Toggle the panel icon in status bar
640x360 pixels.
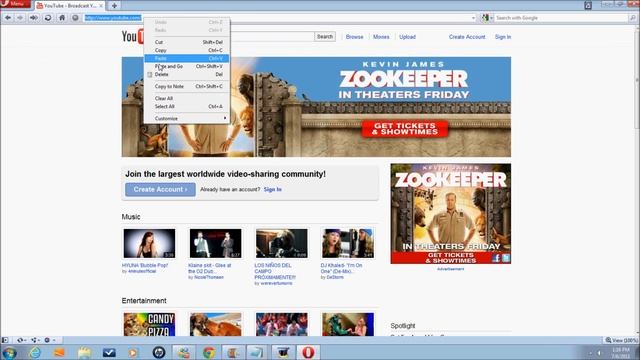coord(5,340)
